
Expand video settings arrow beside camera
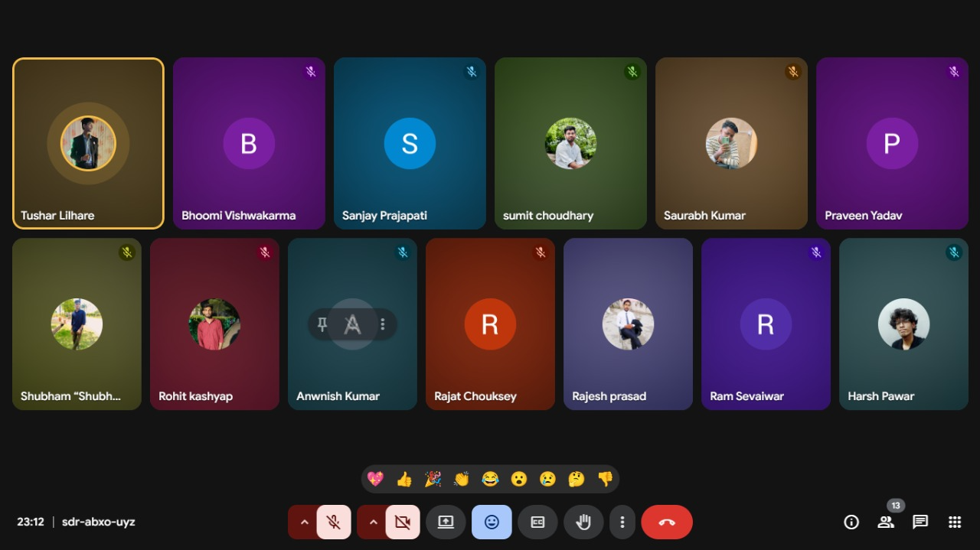pyautogui.click(x=373, y=522)
